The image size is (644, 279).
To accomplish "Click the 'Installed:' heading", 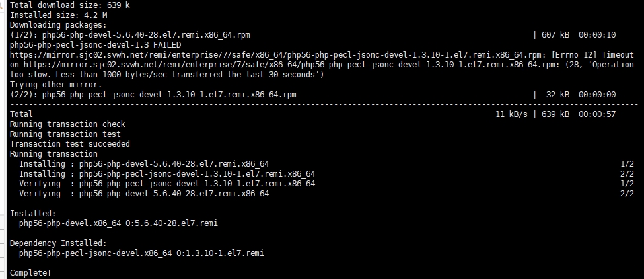I will tap(33, 214).
